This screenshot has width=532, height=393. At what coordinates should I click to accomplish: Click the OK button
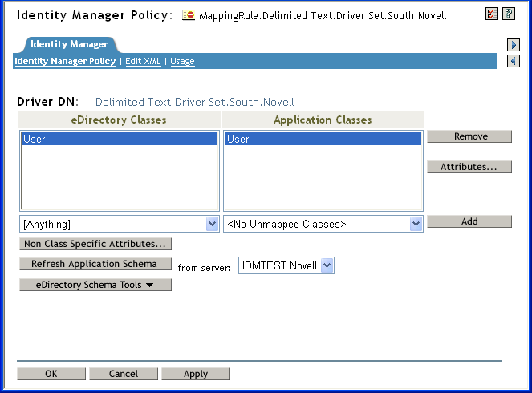(51, 374)
